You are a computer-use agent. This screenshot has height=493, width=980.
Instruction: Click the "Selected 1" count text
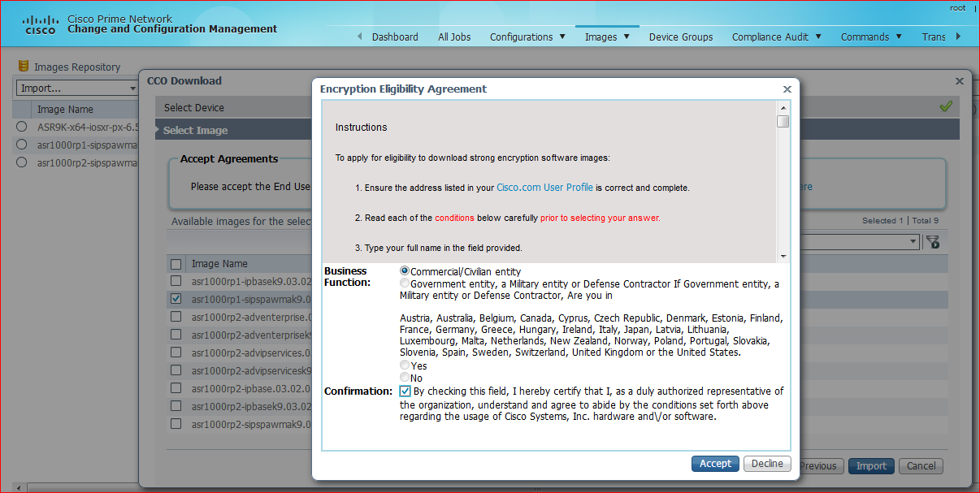tap(882, 221)
